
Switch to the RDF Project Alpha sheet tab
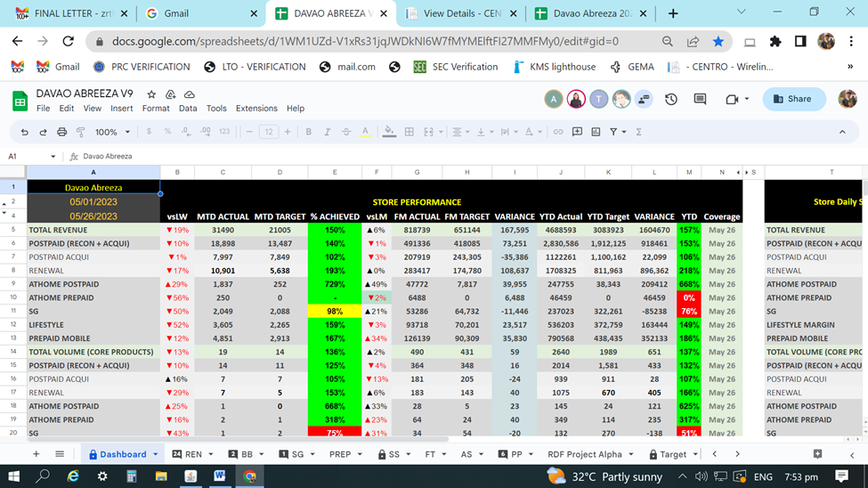[584, 454]
